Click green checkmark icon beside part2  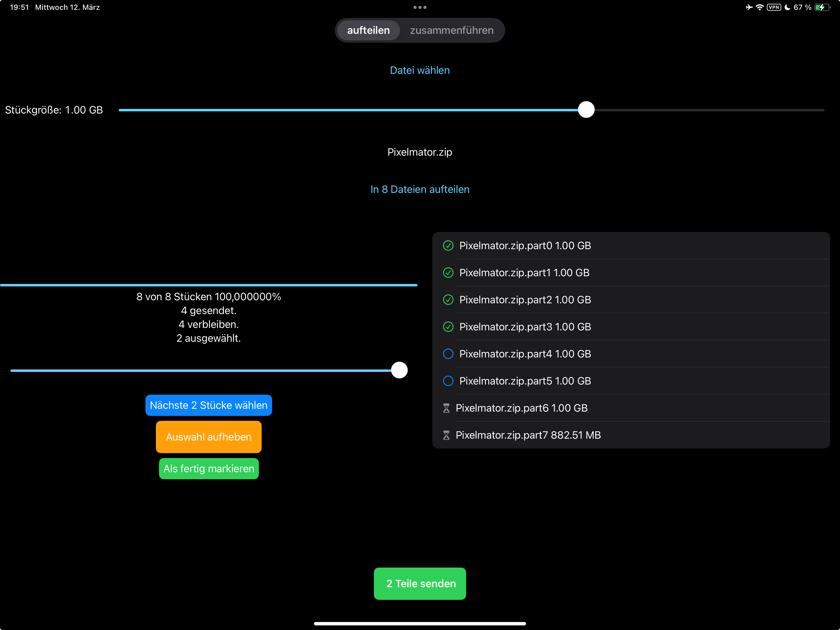point(448,299)
